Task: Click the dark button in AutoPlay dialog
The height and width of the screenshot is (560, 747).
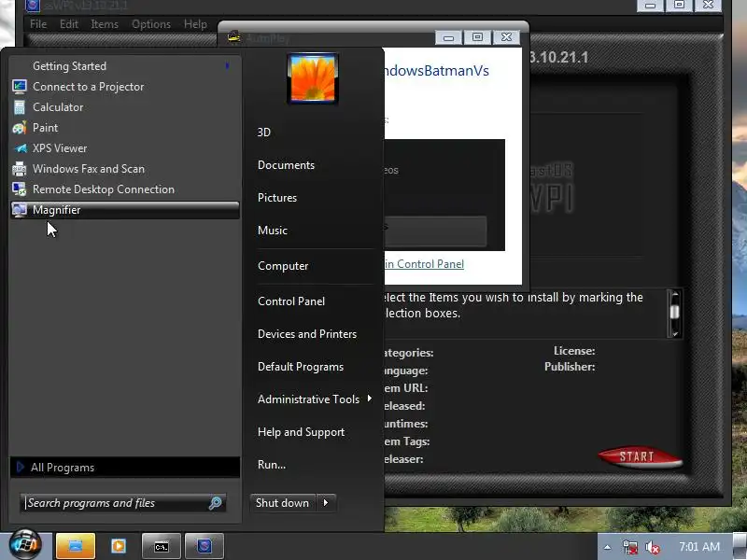Action: tap(435, 231)
